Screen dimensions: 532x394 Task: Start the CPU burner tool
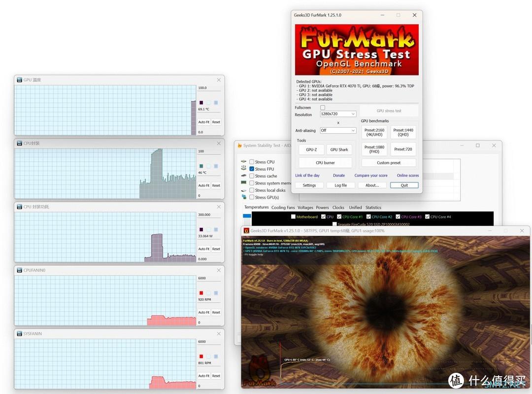tap(325, 163)
